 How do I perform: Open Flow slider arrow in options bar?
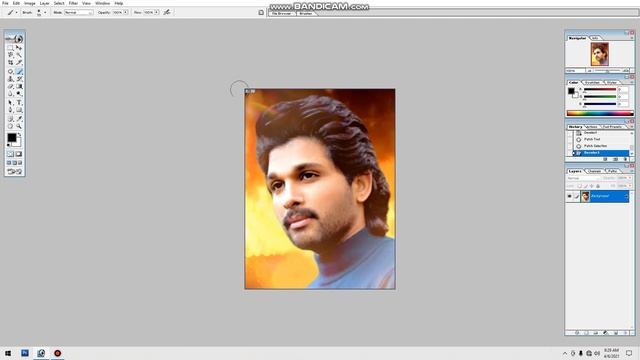click(x=157, y=13)
